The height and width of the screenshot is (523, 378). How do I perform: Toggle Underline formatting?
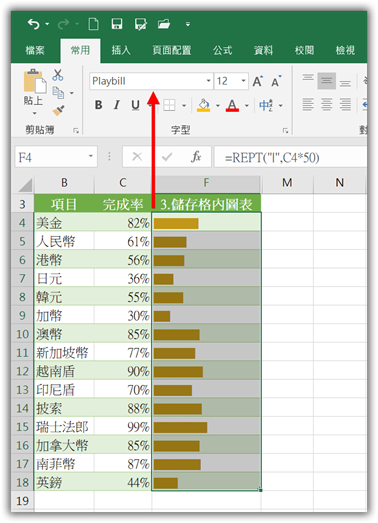click(135, 105)
